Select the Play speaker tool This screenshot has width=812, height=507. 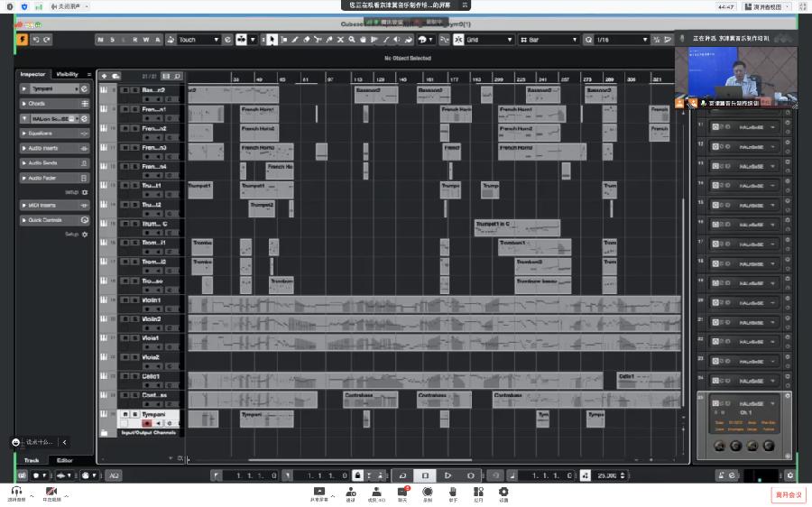click(x=397, y=40)
